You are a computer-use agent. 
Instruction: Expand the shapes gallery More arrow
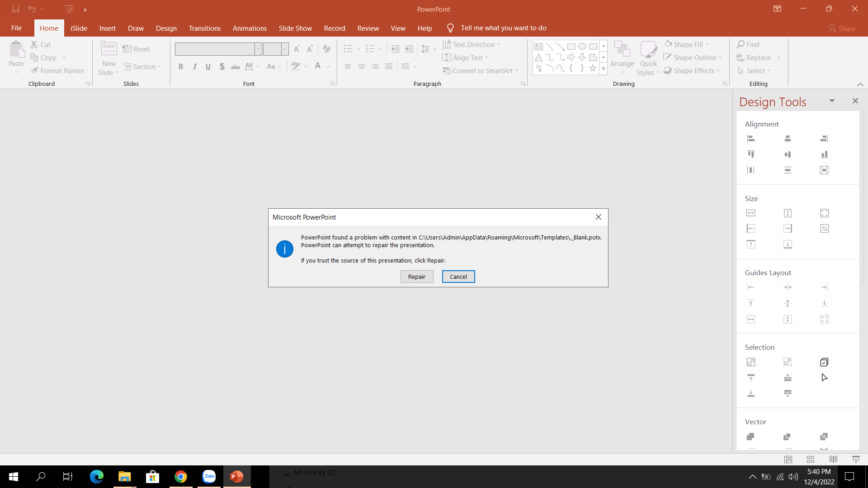coord(604,69)
